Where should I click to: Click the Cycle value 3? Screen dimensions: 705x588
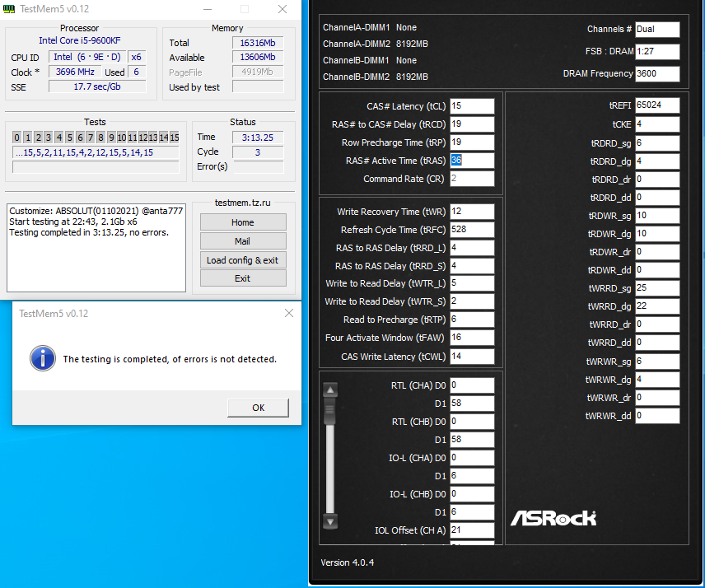pyautogui.click(x=258, y=152)
